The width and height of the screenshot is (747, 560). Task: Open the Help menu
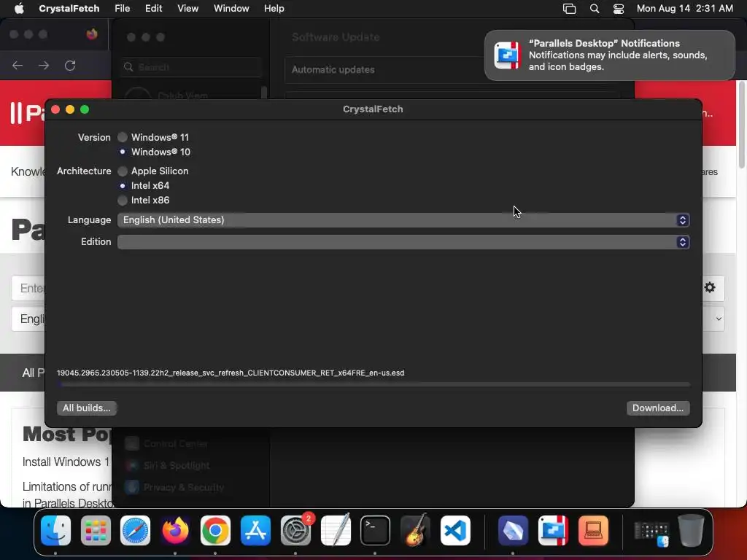pyautogui.click(x=274, y=8)
